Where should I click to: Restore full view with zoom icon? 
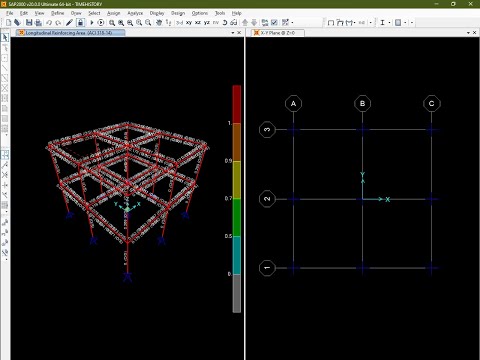click(121, 22)
